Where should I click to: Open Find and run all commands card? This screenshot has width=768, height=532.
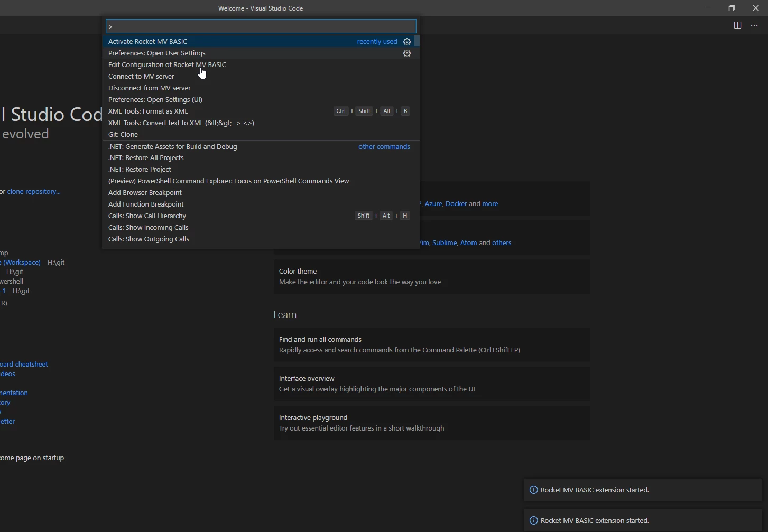pos(431,344)
